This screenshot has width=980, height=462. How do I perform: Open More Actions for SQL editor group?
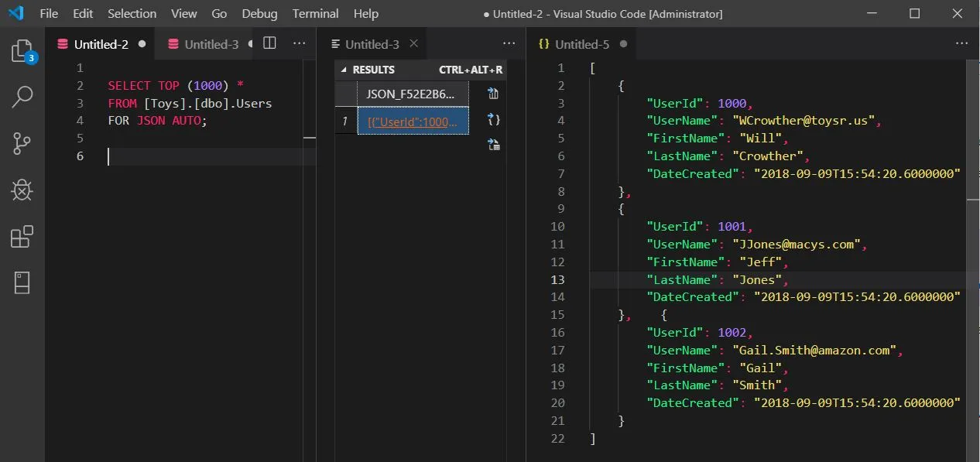pos(299,43)
